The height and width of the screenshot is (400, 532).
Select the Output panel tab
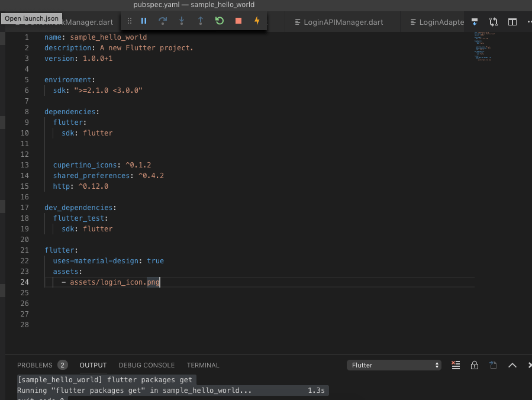[93, 365]
